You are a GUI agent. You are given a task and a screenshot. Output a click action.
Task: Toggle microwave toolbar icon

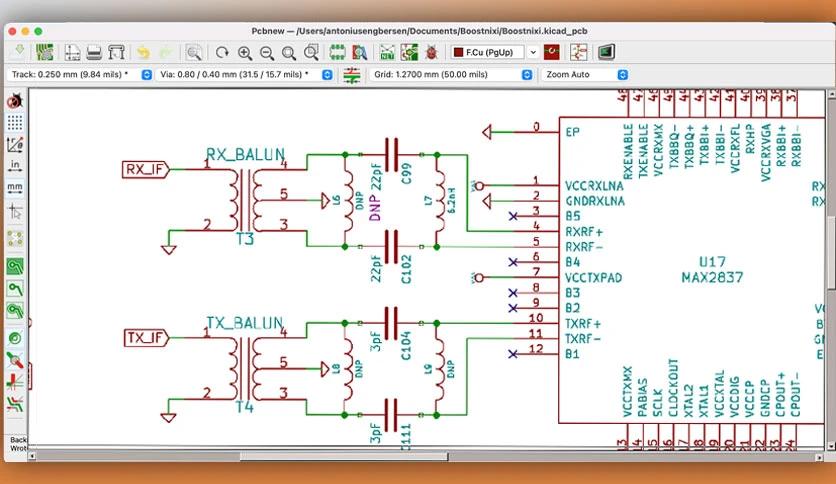tap(14, 404)
